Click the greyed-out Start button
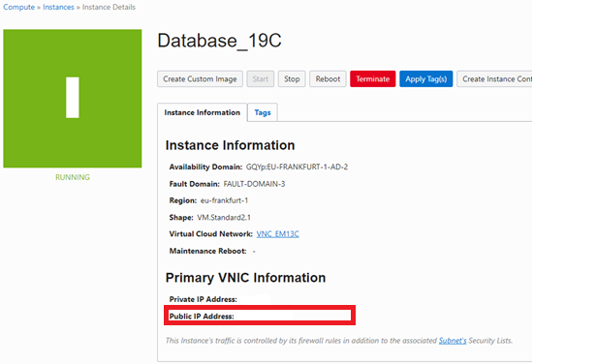This screenshot has width=597, height=364. pos(261,78)
